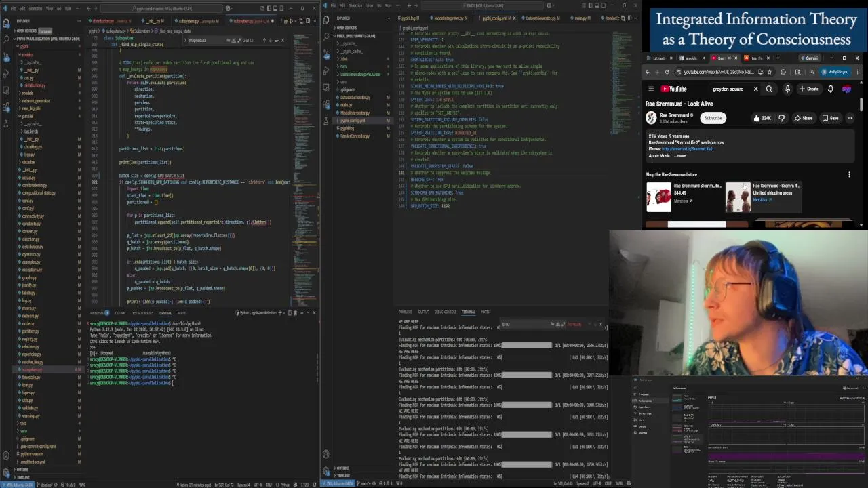Click the browser address bar youtube.com URL
The width and height of the screenshot is (868, 488).
[x=719, y=72]
